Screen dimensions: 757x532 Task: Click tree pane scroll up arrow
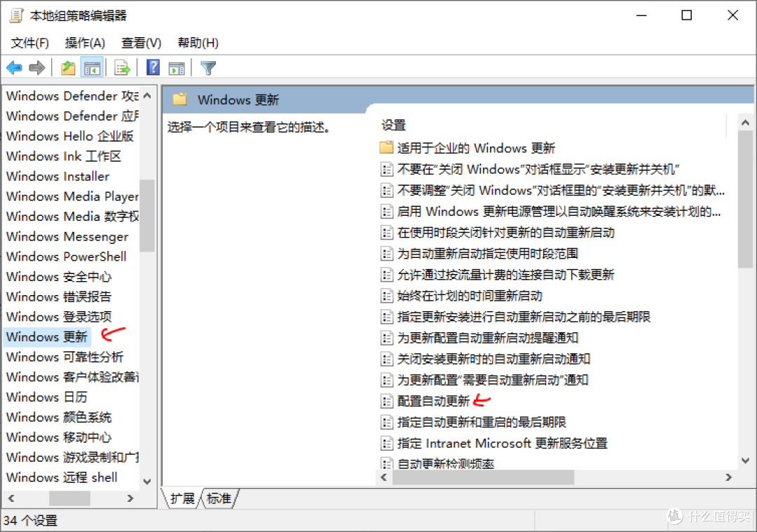point(147,95)
